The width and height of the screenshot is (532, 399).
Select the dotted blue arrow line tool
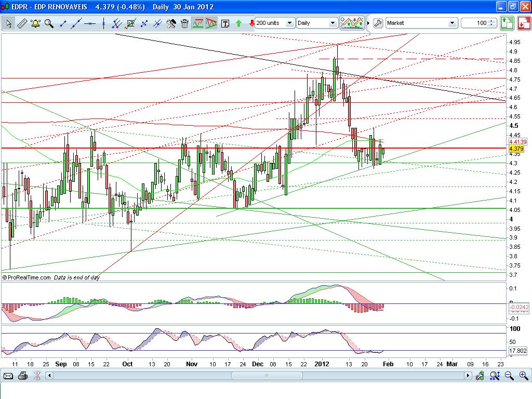click(144, 23)
